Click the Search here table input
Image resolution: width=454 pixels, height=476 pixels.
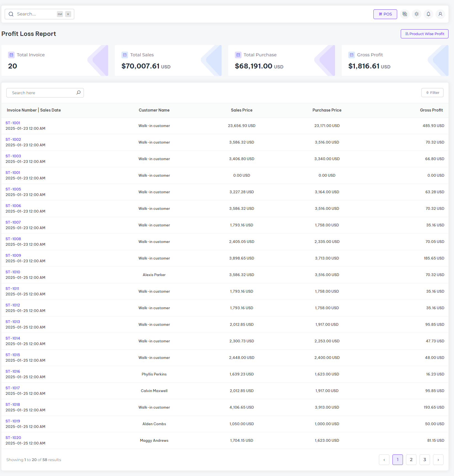coord(41,93)
